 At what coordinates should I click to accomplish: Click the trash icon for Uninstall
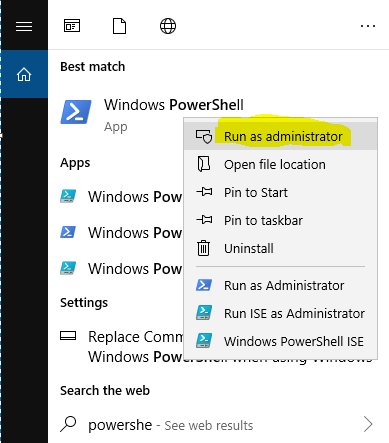[204, 248]
